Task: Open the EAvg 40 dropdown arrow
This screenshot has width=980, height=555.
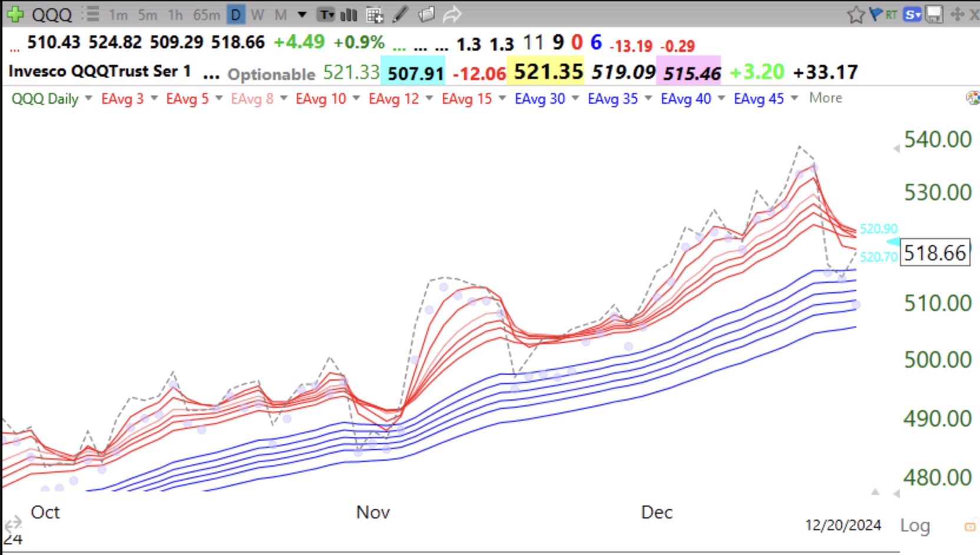Action: 721,98
